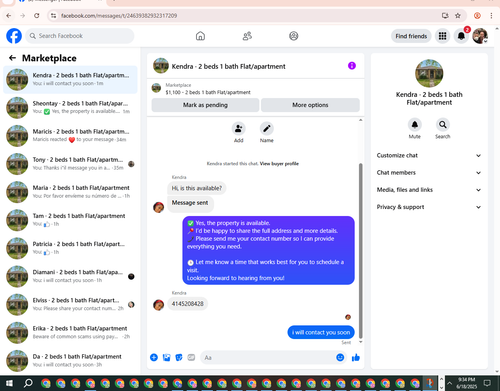Attach a photo using the image icon

pos(166,358)
